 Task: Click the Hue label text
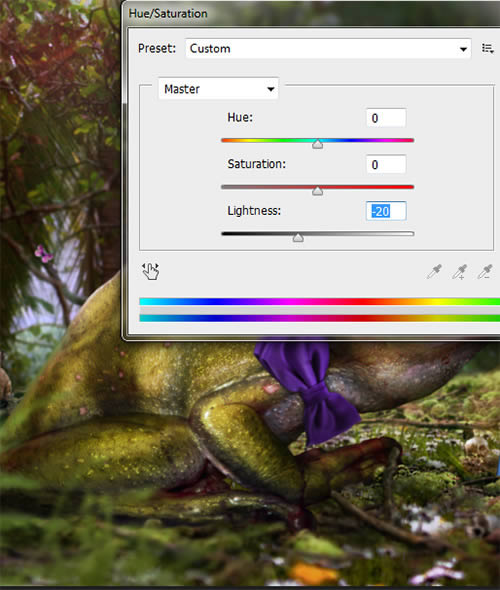[x=240, y=117]
